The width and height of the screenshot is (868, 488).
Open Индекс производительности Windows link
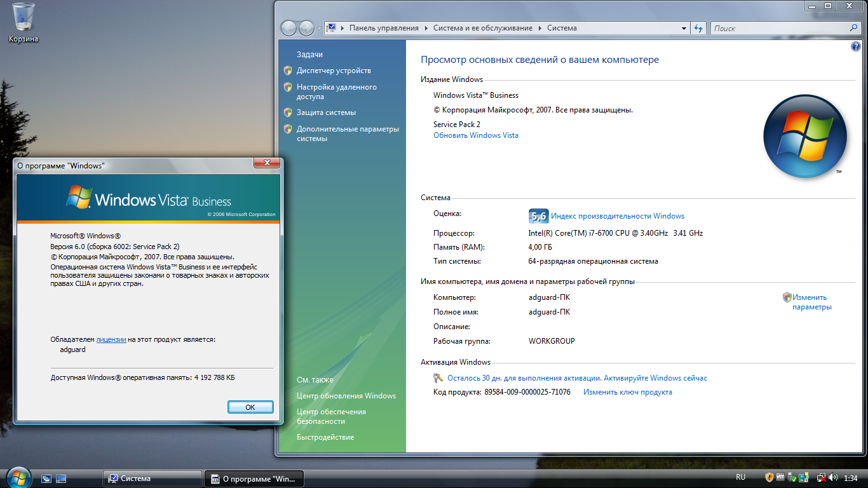tap(618, 216)
